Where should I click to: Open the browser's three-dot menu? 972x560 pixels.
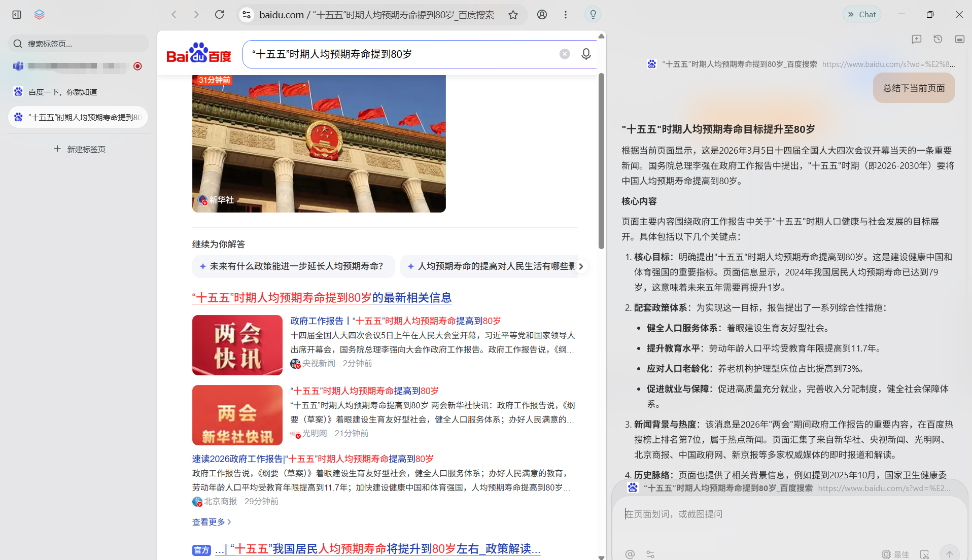565,14
